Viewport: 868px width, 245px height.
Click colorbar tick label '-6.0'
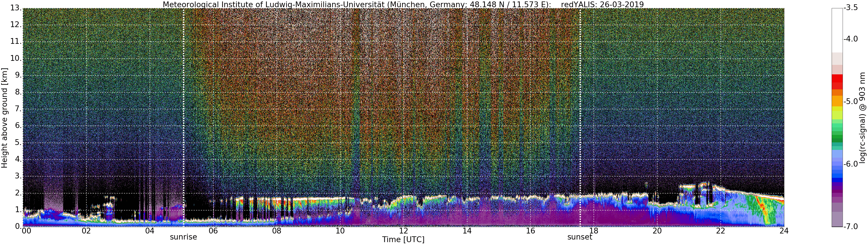click(x=850, y=164)
